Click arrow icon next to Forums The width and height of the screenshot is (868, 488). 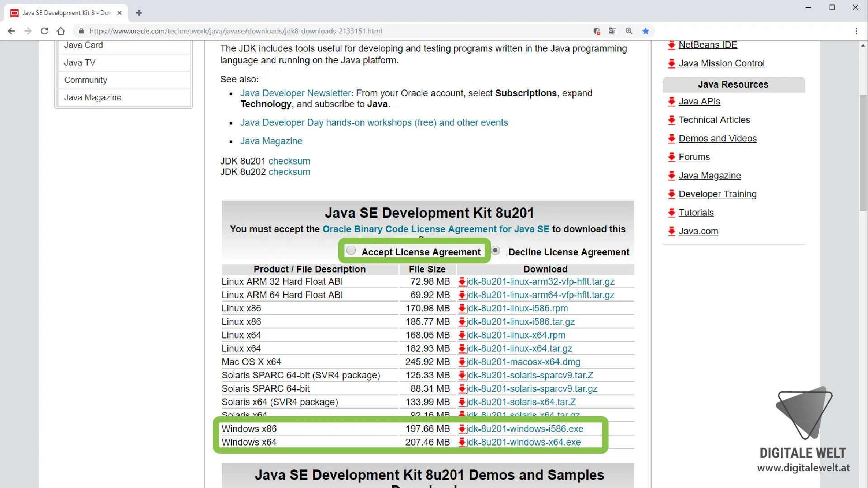coord(672,157)
